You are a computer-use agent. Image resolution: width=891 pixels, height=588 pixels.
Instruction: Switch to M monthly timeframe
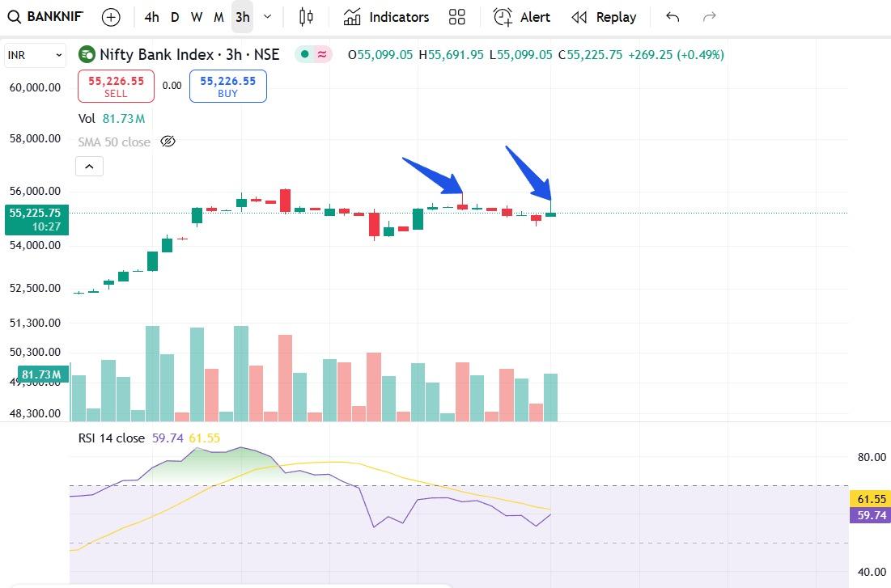click(219, 18)
